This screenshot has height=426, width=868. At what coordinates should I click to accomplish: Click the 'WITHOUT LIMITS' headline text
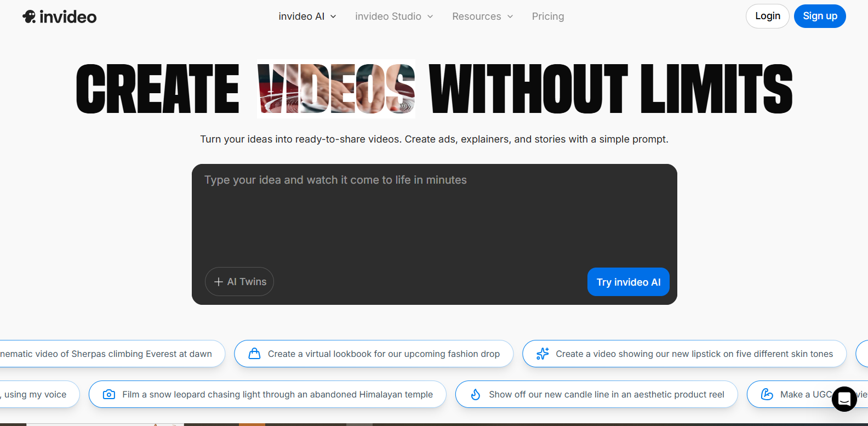(x=611, y=88)
